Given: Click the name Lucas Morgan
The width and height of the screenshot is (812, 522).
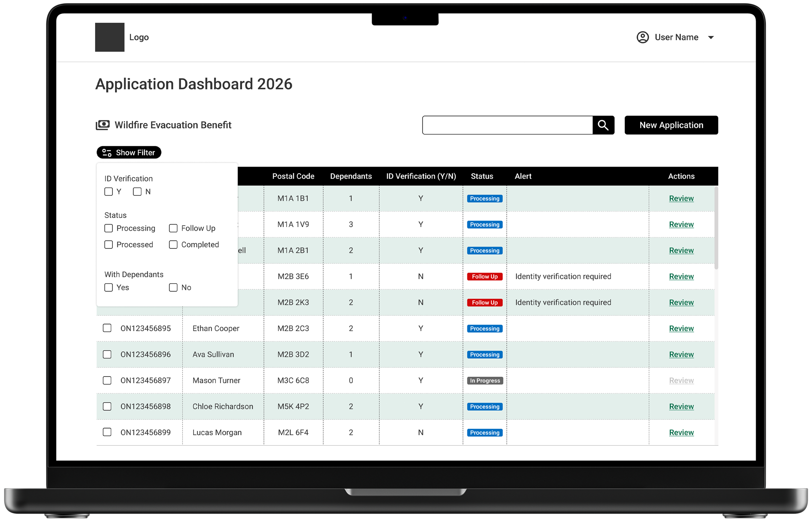Looking at the screenshot, I should pos(217,432).
